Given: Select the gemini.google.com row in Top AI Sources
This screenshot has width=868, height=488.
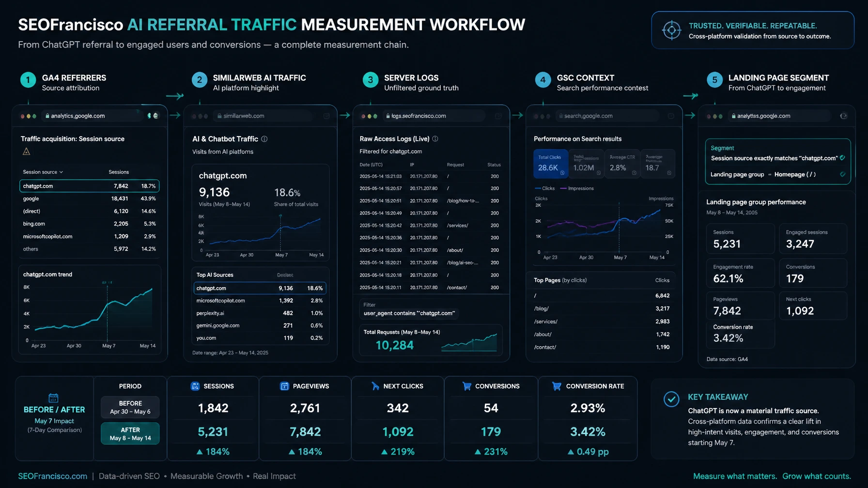Looking at the screenshot, I should pos(260,325).
